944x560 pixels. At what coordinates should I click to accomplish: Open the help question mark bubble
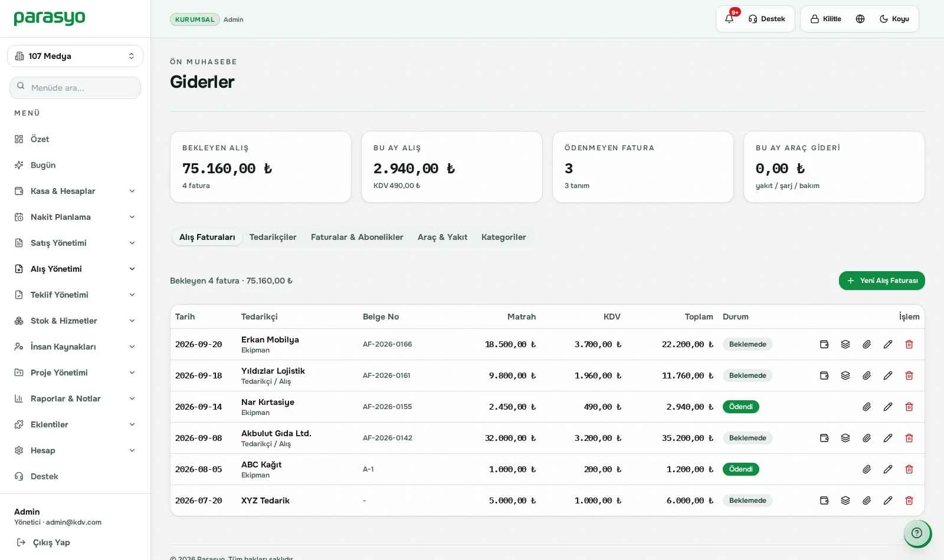(x=917, y=533)
